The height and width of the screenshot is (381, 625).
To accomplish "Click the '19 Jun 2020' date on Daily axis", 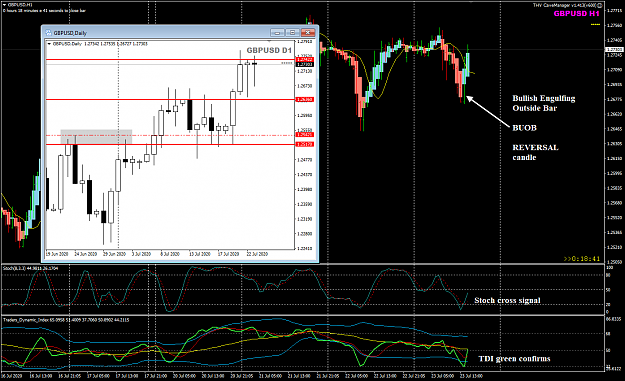I will [x=57, y=254].
